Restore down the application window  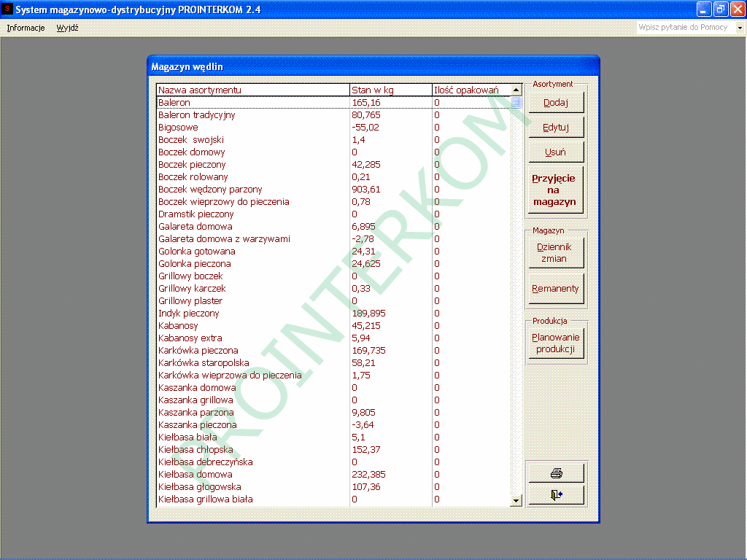tap(719, 9)
